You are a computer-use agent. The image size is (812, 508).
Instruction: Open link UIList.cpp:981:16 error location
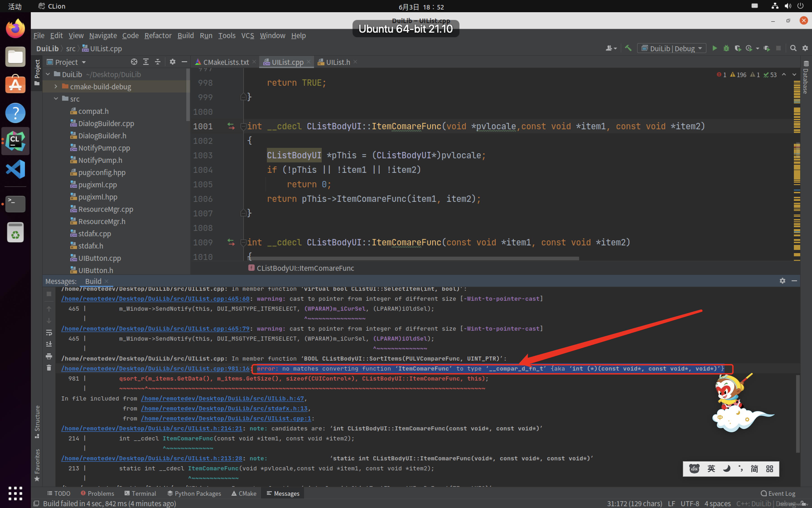pos(155,369)
